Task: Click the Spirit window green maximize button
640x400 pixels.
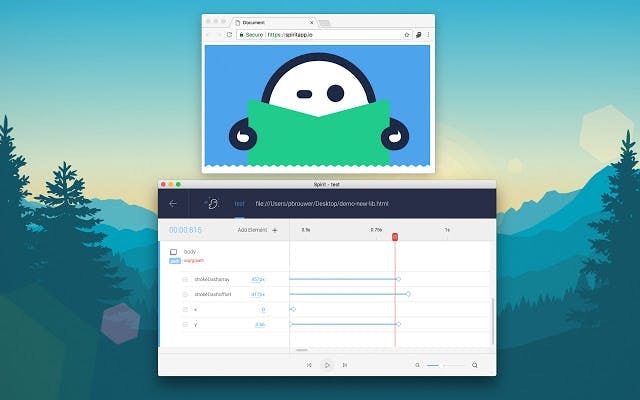Action: [178, 184]
